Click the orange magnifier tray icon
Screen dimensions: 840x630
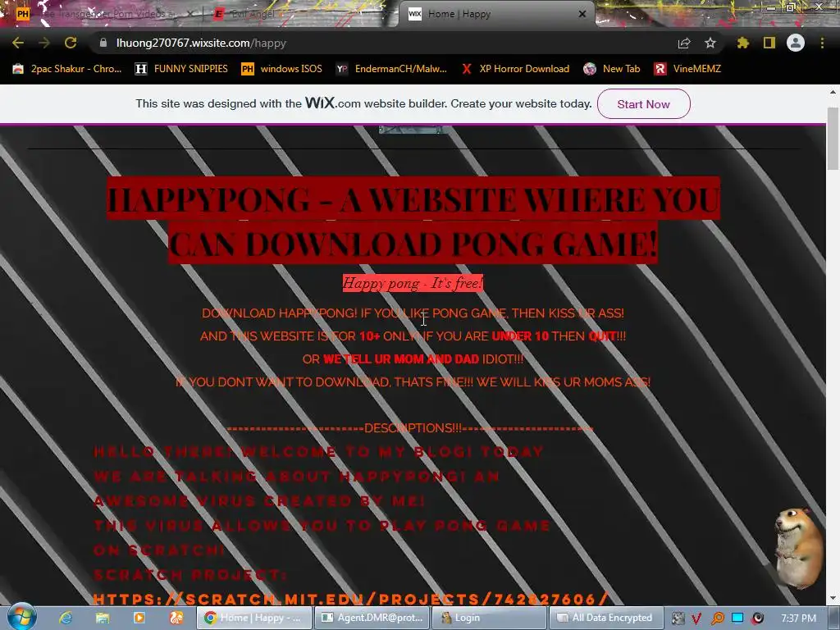[717, 619]
